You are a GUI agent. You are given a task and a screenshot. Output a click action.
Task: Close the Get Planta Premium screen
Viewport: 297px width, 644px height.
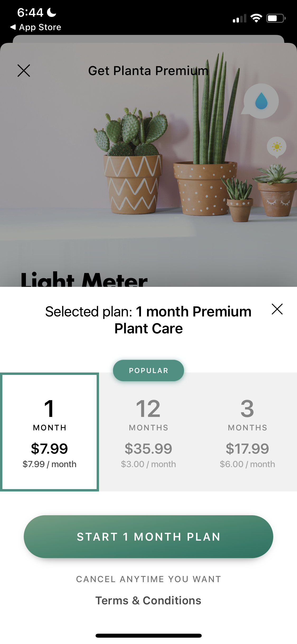[24, 71]
